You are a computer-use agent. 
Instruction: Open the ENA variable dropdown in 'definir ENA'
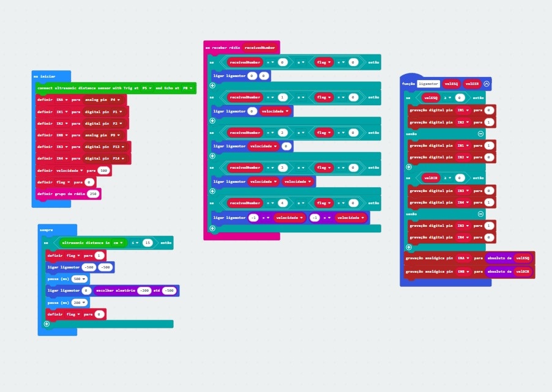[x=62, y=100]
